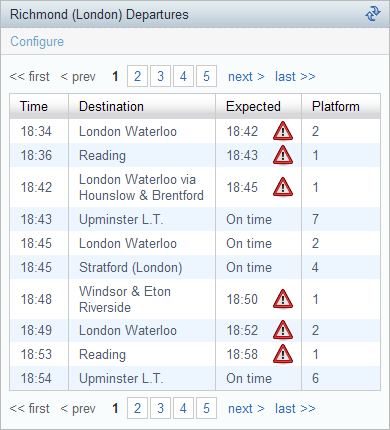Image resolution: width=390 pixels, height=430 pixels.
Task: Click the bottom 'next >' link
Action: coord(246,409)
